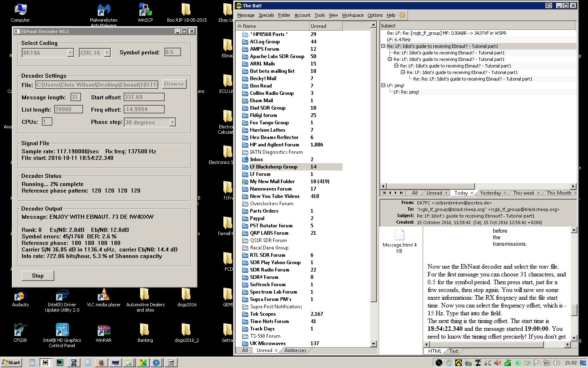The image size is (588, 368).
Task: Collapse fourth-level Tutorial part1 reply thread
Action: (x=403, y=72)
